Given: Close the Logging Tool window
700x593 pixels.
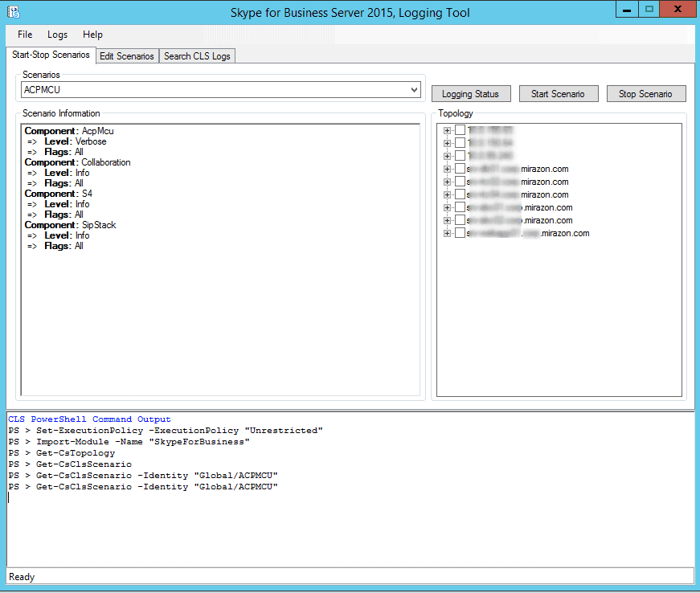Looking at the screenshot, I should [x=677, y=10].
